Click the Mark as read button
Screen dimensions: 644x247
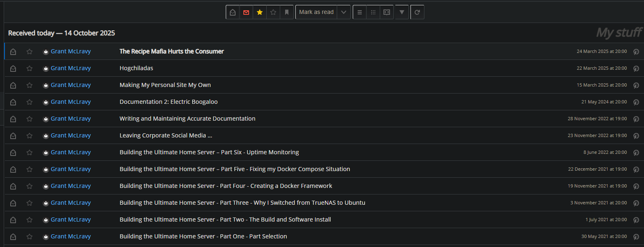[316, 12]
